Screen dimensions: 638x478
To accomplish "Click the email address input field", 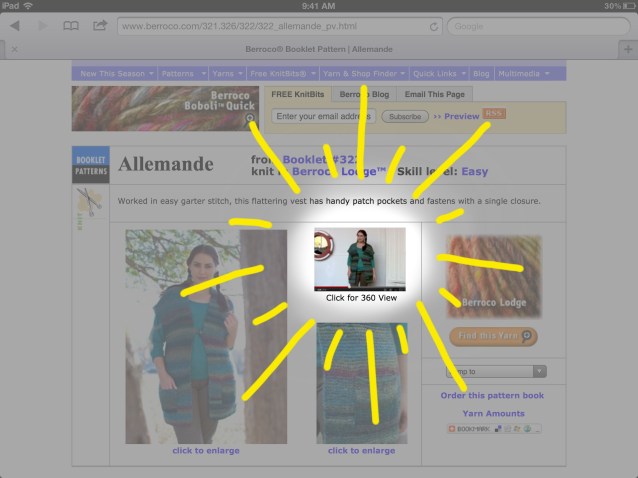I will coord(322,116).
